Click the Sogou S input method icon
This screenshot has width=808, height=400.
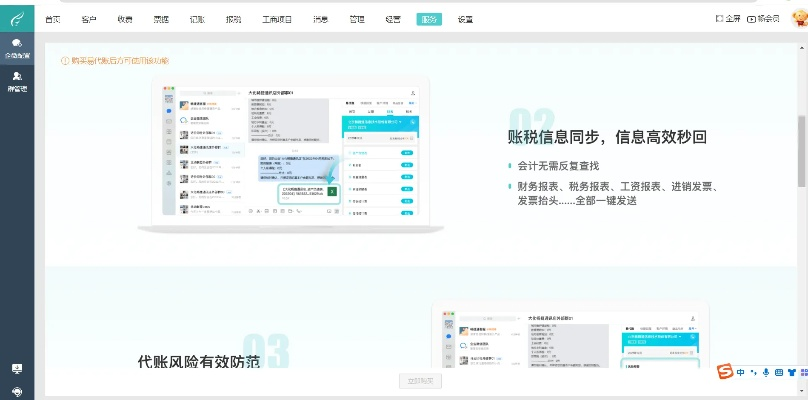724,372
